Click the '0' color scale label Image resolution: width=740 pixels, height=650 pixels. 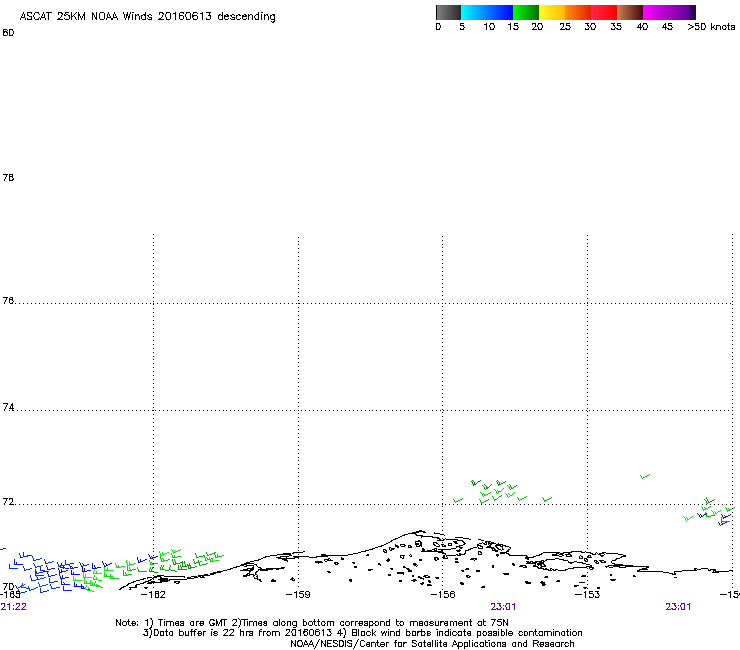tap(438, 27)
